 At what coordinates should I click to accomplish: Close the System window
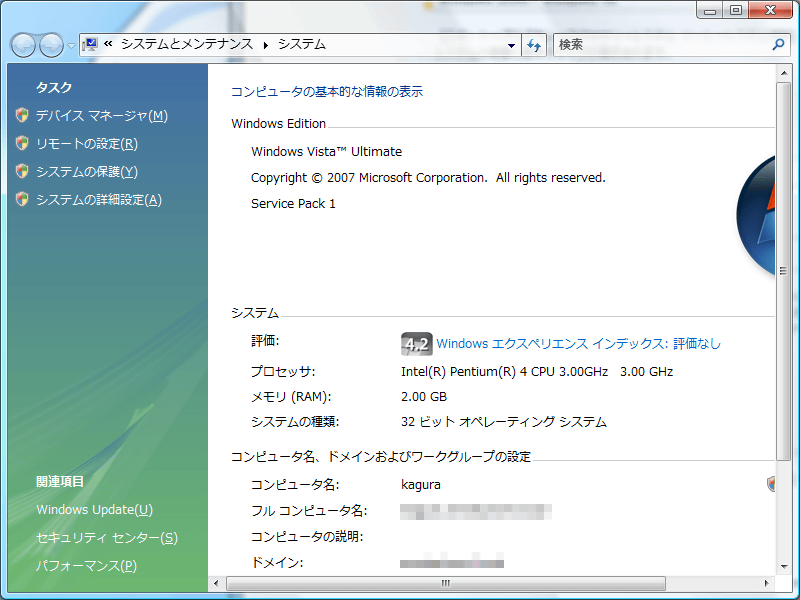click(770, 10)
